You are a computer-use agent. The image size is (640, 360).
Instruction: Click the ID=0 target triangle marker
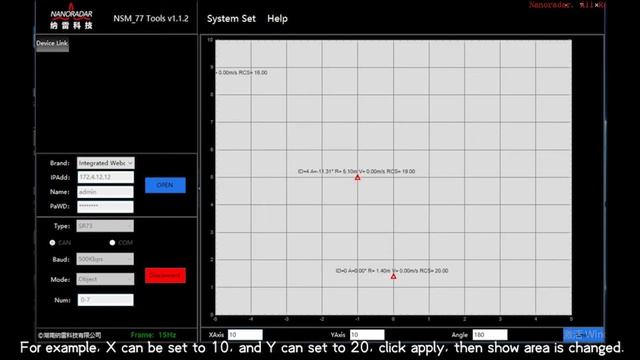click(x=393, y=276)
